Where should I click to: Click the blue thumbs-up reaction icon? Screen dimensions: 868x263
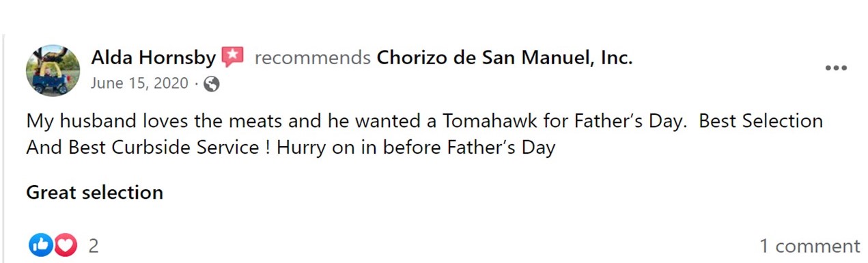click(x=40, y=245)
